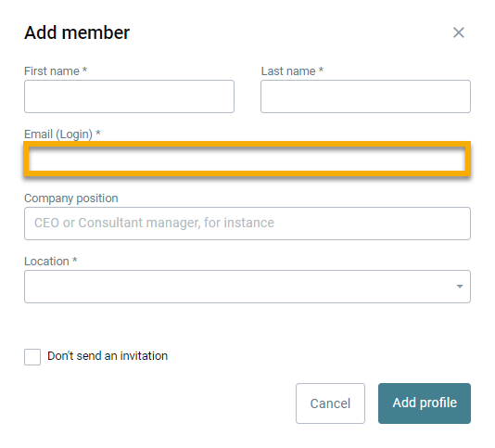Toggle invitation option by its text label
The width and height of the screenshot is (495, 448).
pos(108,356)
